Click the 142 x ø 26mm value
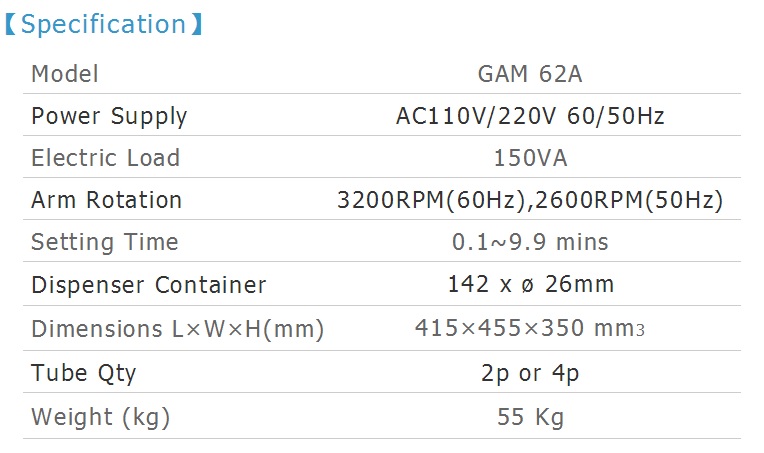The image size is (764, 453). (x=531, y=284)
